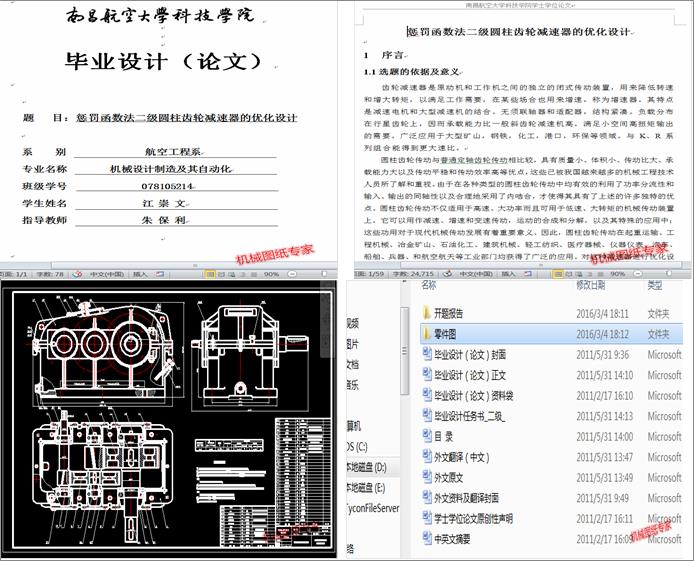The width and height of the screenshot is (694, 561).
Task: Switch to Draft view in the cover page Word window
Action: pos(254,274)
